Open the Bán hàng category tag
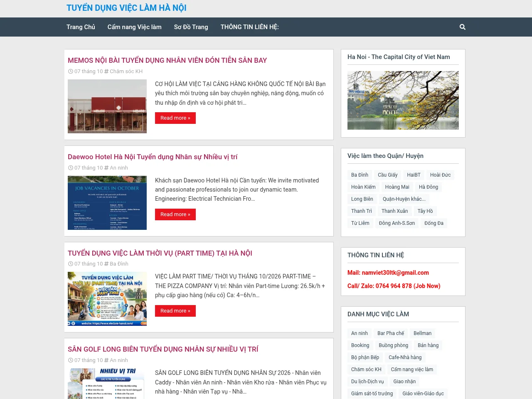The image size is (532, 399). pos(428,345)
